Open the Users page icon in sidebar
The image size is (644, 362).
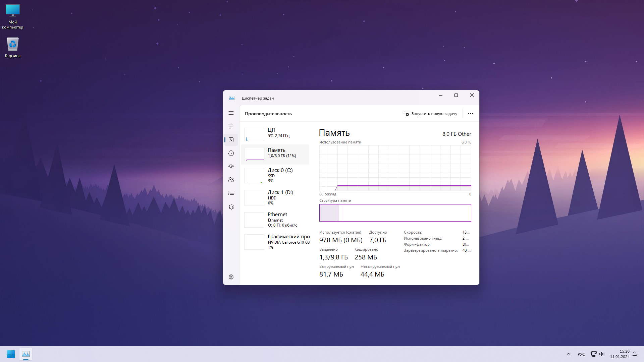(231, 180)
